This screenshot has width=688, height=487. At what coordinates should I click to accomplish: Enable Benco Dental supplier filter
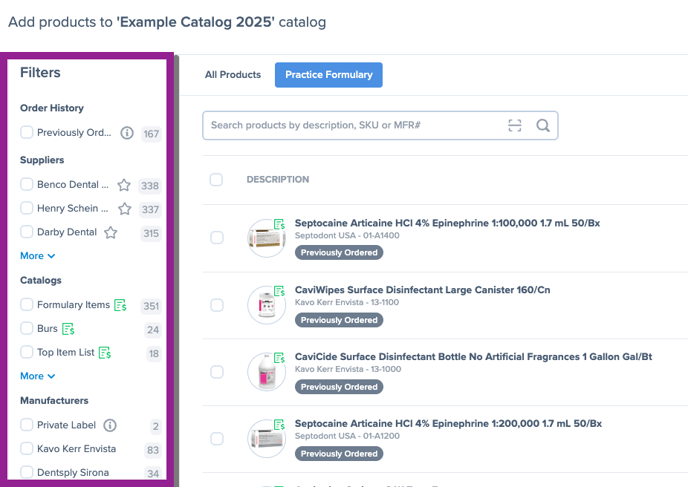click(x=27, y=184)
